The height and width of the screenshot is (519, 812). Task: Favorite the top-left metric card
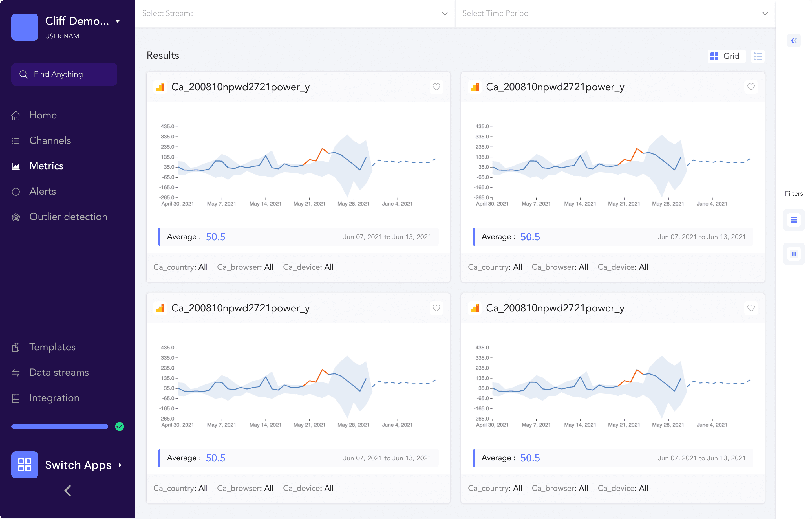(436, 87)
